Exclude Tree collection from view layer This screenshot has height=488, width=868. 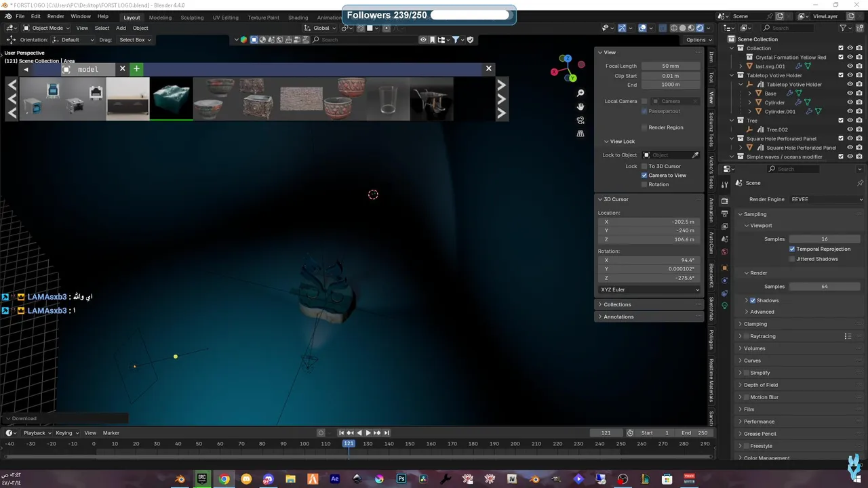pos(841,121)
